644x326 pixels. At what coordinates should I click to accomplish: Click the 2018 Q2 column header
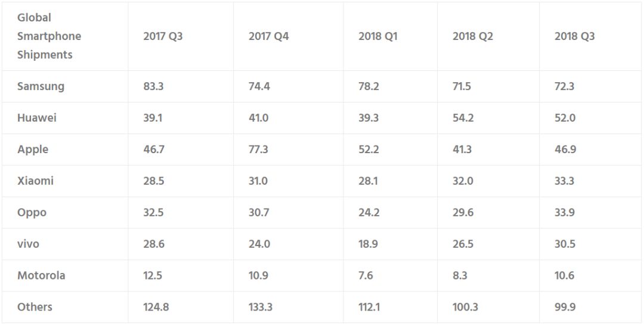click(x=472, y=36)
